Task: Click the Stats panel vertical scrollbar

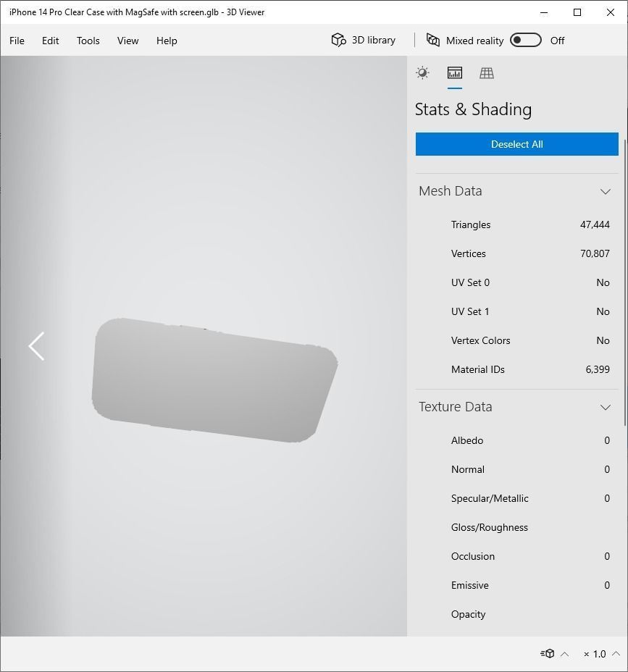Action: [625, 283]
